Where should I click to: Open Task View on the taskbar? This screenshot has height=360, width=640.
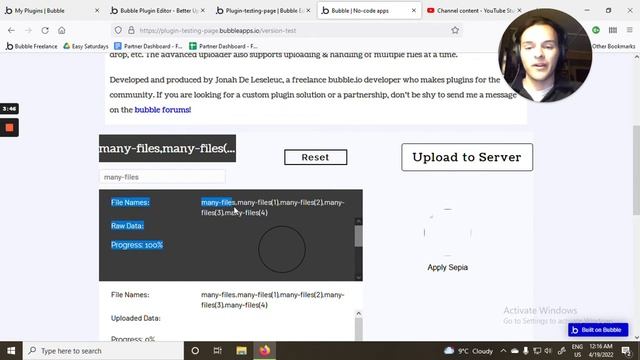(218, 351)
